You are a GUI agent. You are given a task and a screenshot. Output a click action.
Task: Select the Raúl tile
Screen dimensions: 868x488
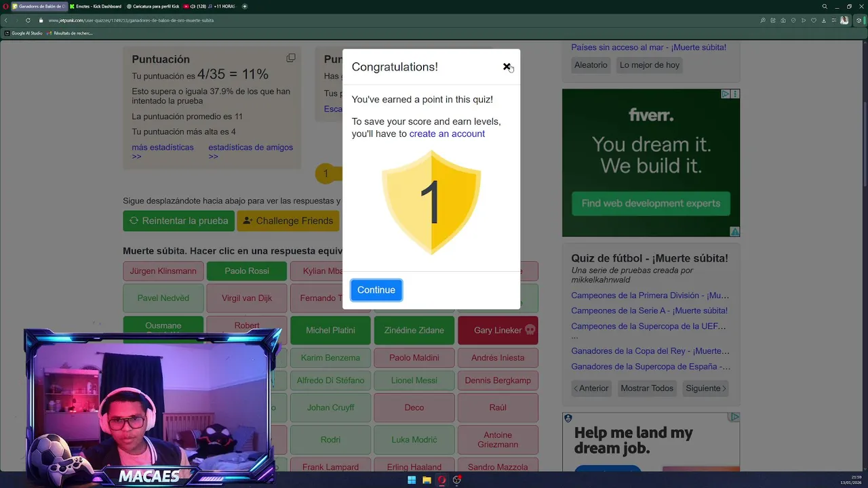[x=498, y=407]
